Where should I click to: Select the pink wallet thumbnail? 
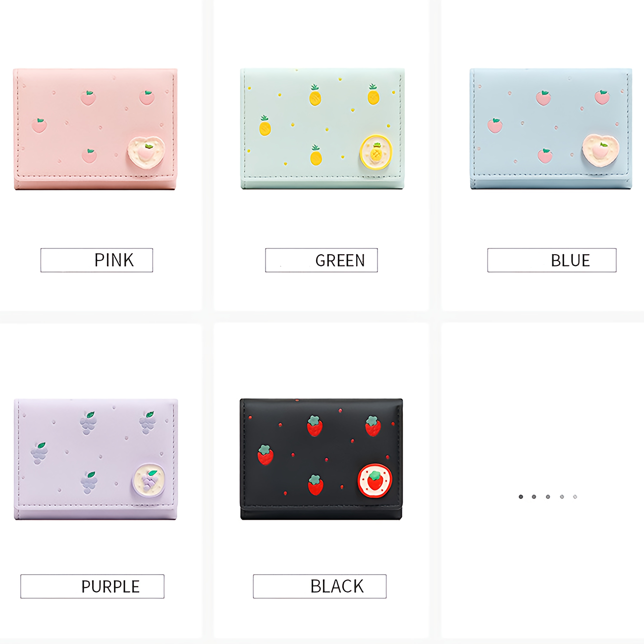click(x=95, y=129)
